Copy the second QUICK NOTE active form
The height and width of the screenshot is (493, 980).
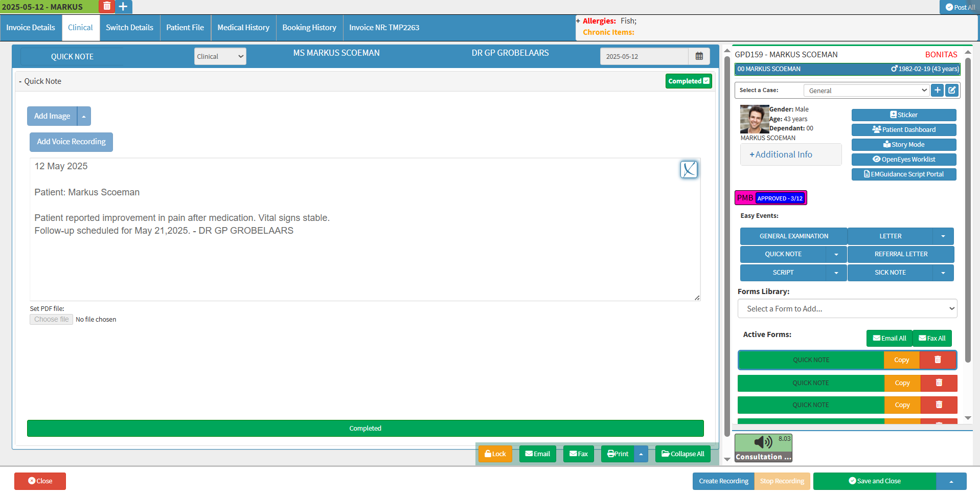[902, 383]
